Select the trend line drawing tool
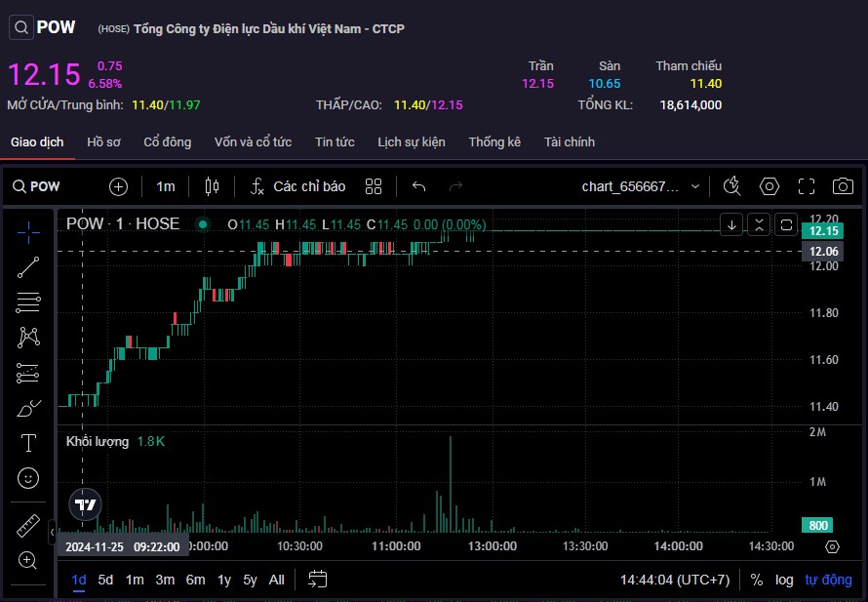 tap(29, 267)
